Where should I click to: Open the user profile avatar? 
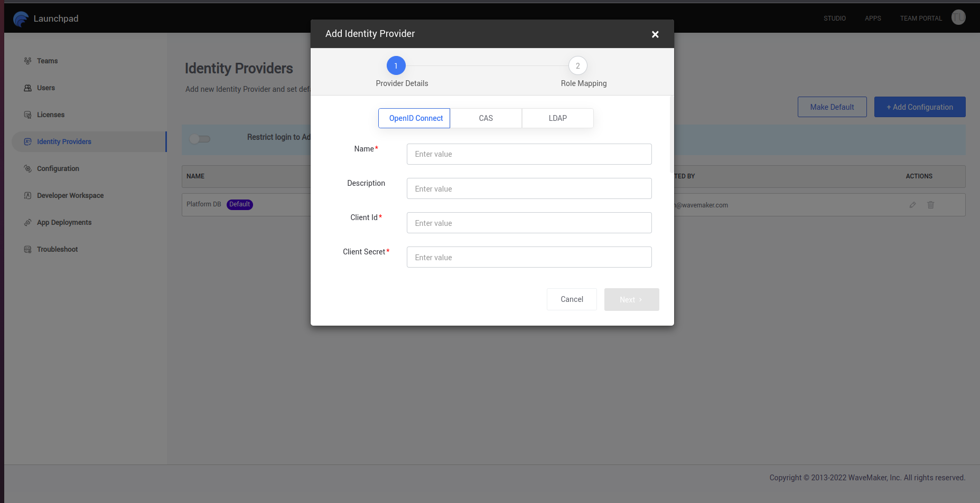(x=958, y=17)
